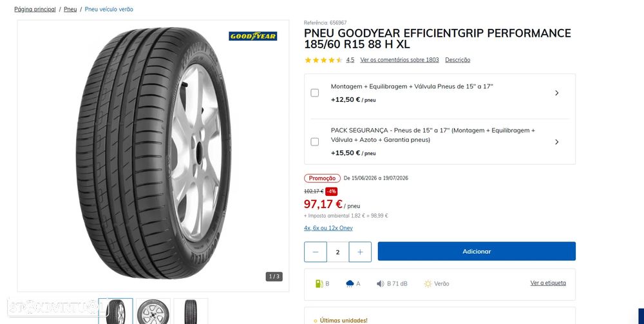This screenshot has width=644, height=324.
Task: Decrease quantity with the minus button
Action: point(316,252)
